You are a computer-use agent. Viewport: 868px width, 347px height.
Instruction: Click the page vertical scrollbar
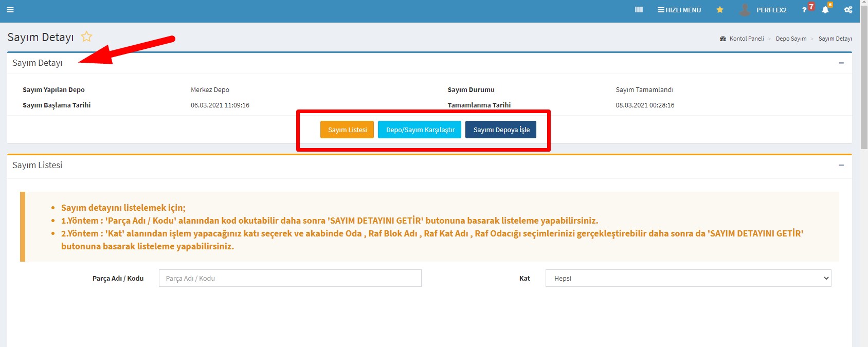click(864, 154)
